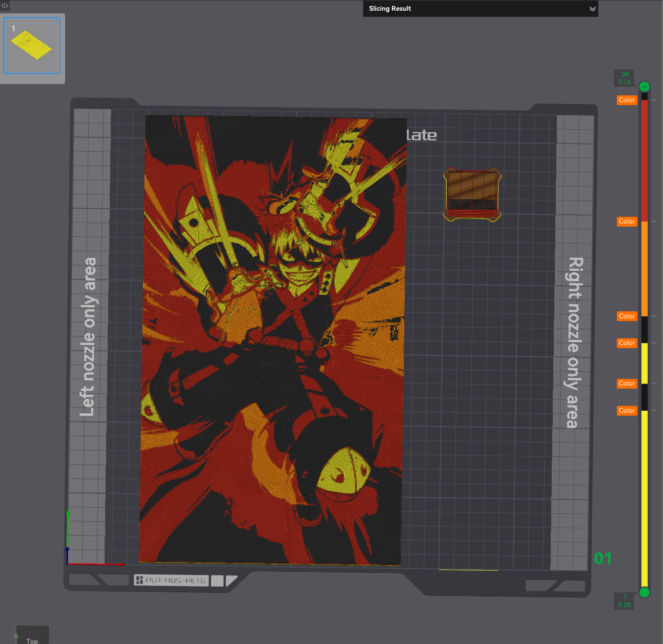Click the Slicing Result header label
663x644 pixels.
[x=390, y=9]
